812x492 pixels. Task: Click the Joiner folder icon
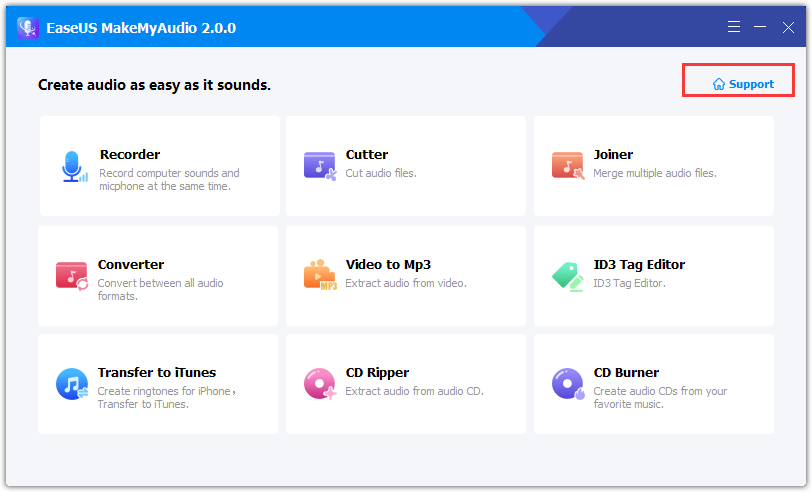568,166
